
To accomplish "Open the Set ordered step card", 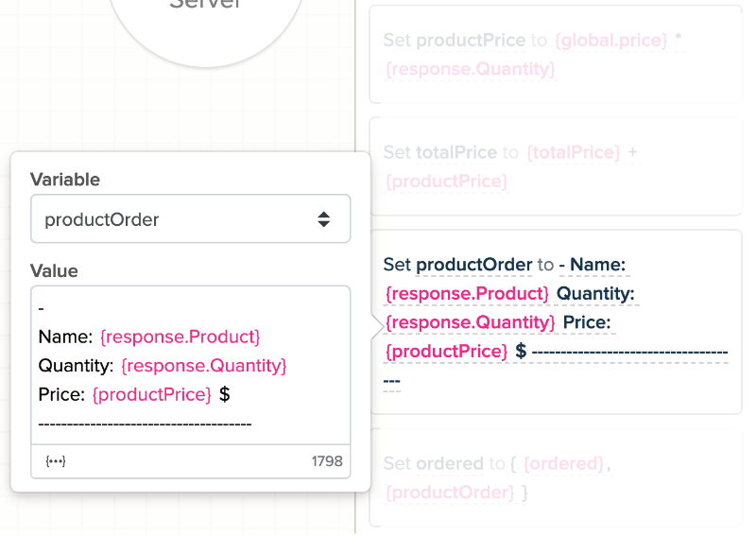I will [x=555, y=477].
